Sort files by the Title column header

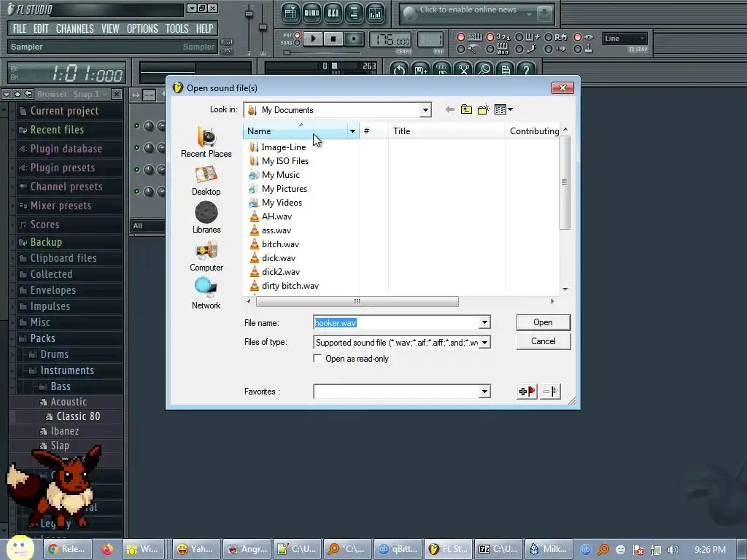(x=446, y=131)
